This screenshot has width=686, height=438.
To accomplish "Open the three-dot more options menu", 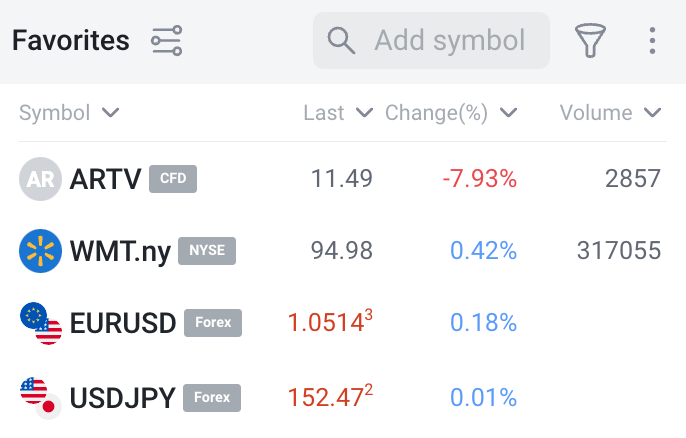I will tap(652, 41).
